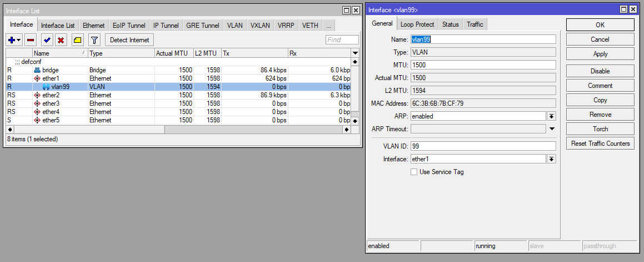Switch to the Interface List tab
This screenshot has width=644, height=262.
pyautogui.click(x=58, y=26)
